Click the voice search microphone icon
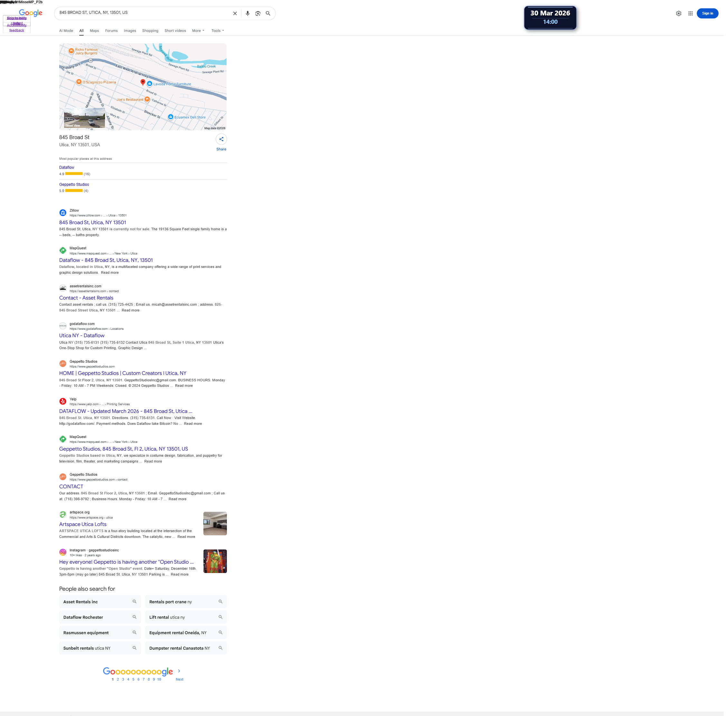This screenshot has width=728, height=716. tap(247, 14)
